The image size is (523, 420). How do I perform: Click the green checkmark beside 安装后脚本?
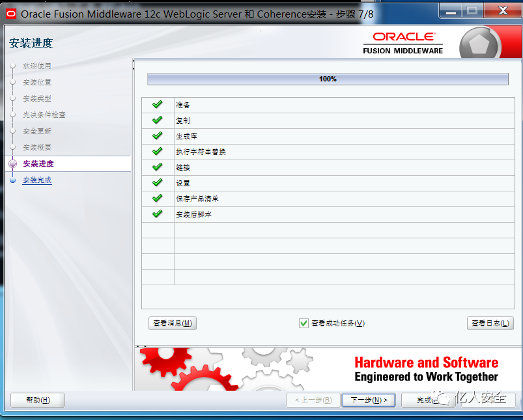point(158,214)
